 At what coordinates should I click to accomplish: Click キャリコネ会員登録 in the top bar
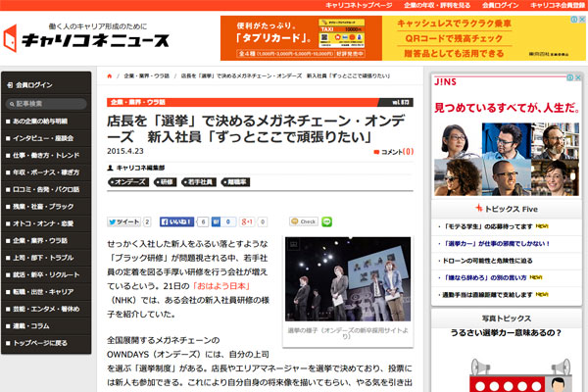pos(558,5)
